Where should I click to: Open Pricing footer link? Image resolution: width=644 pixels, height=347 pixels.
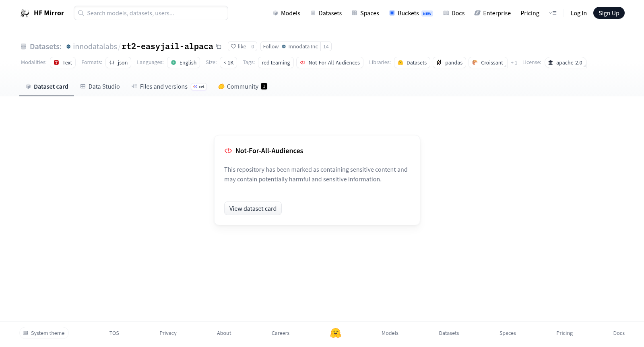[x=564, y=333]
